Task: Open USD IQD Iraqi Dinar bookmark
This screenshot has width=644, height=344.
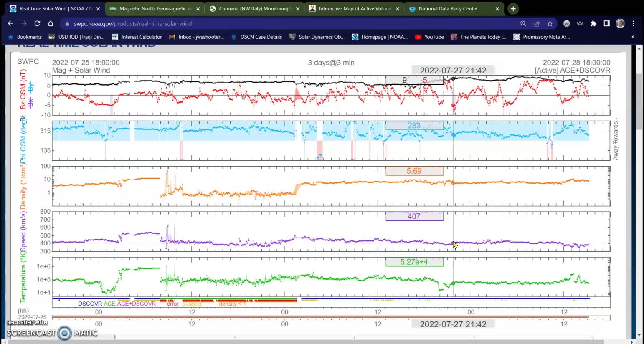Action: click(76, 37)
